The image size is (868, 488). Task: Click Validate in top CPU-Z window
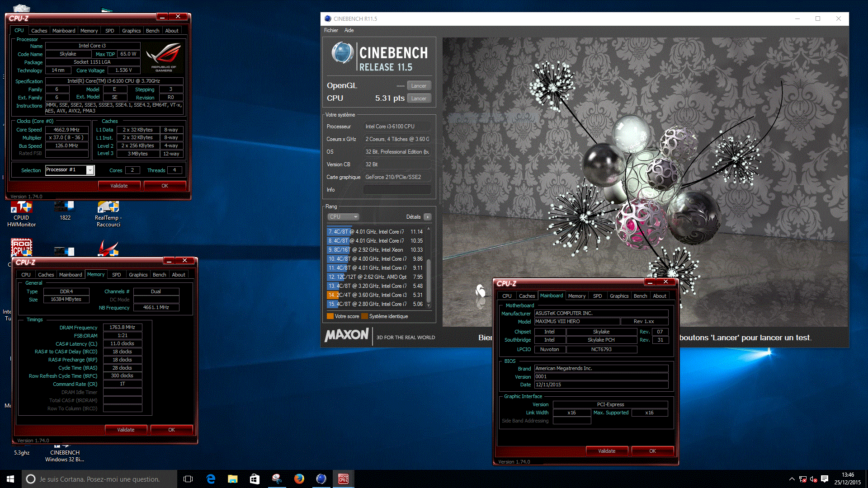point(119,186)
